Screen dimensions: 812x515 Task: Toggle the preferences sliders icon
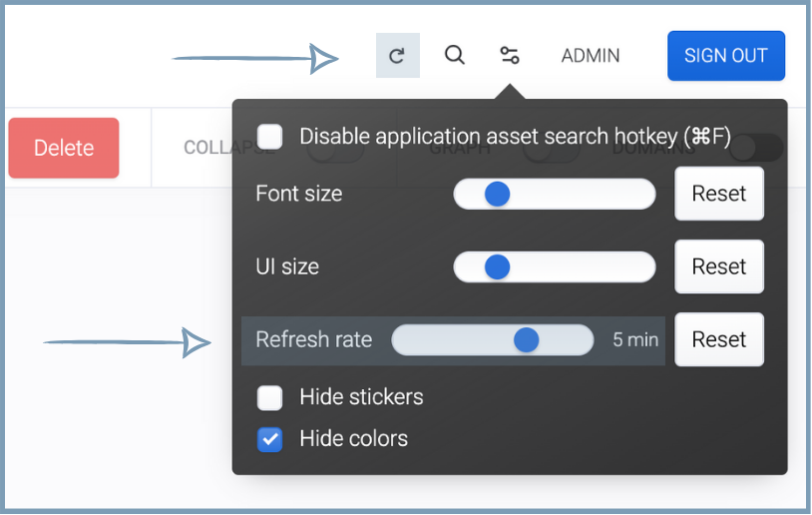510,56
